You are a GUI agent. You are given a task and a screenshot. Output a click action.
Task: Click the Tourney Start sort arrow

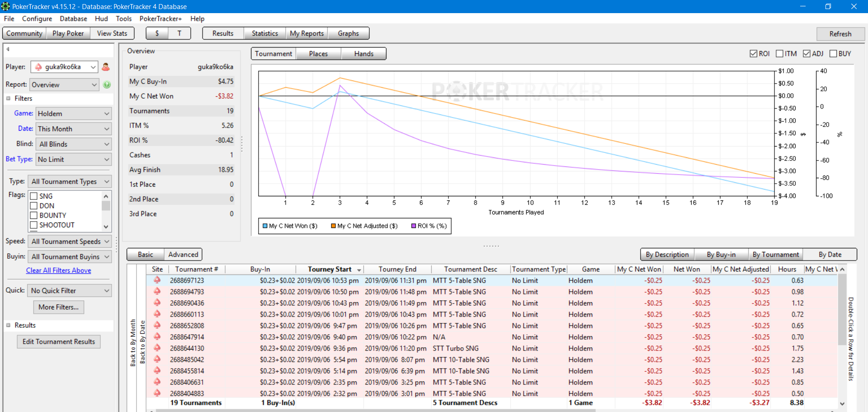pos(359,270)
